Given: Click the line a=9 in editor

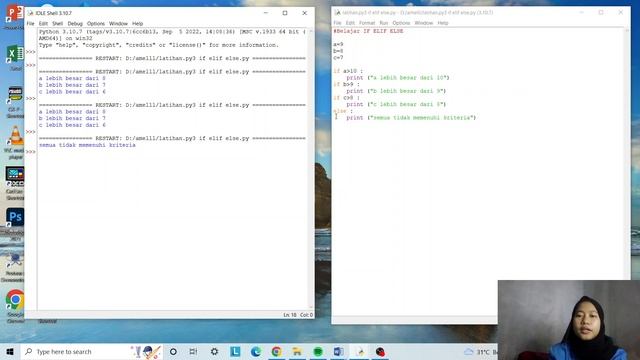Looking at the screenshot, I should click(338, 44).
